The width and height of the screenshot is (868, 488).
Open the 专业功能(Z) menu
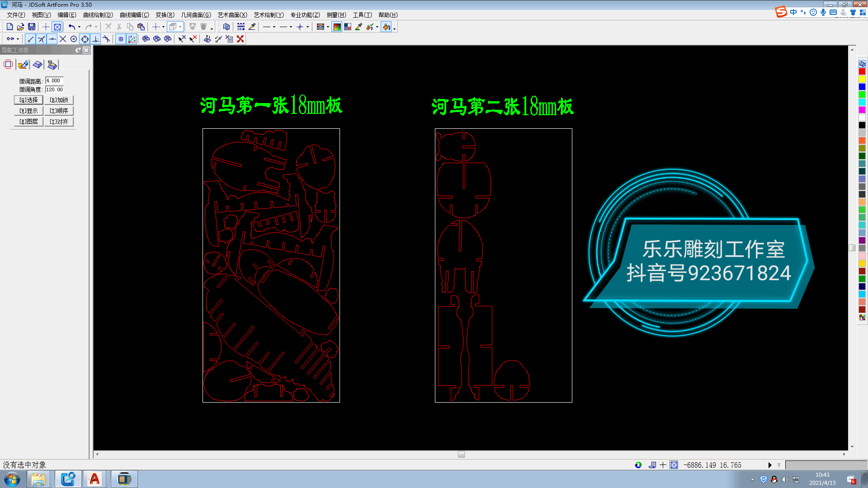pyautogui.click(x=305, y=15)
